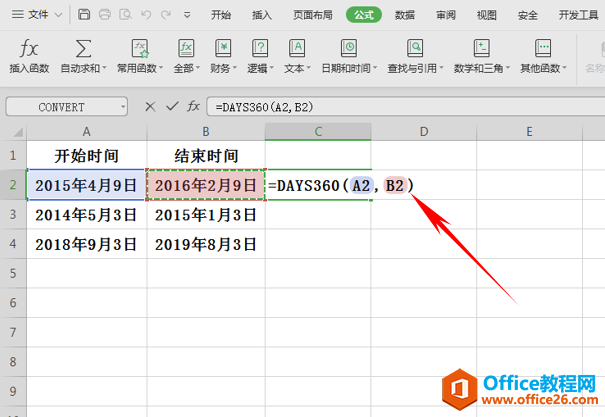Open the Logical (逻辑) functions icon

[x=260, y=48]
